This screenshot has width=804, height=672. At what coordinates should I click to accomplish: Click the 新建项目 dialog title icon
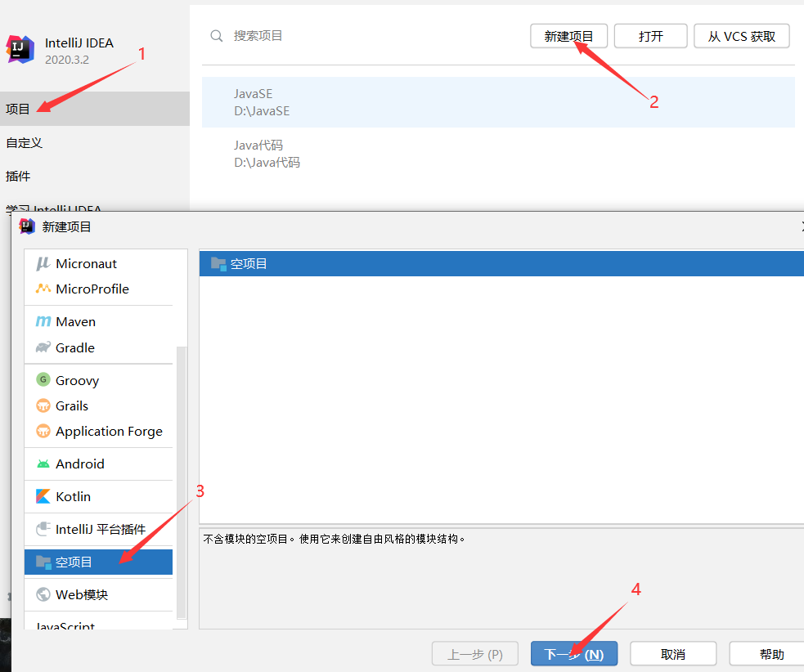click(27, 226)
